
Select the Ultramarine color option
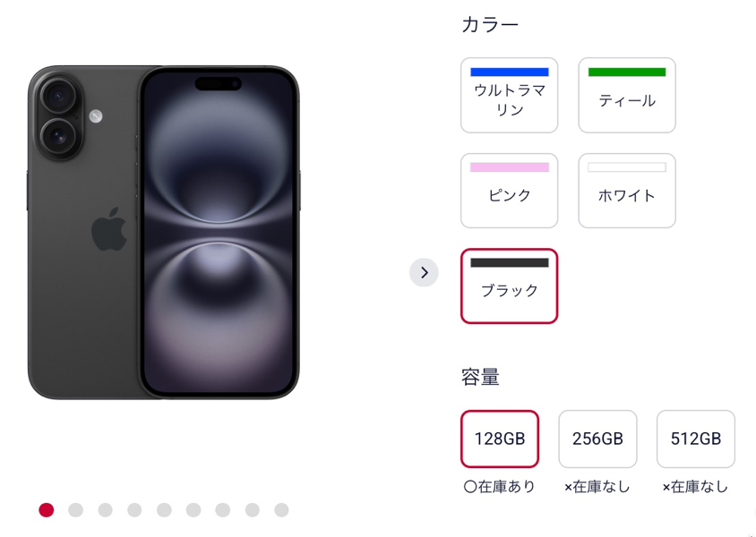[x=509, y=100]
